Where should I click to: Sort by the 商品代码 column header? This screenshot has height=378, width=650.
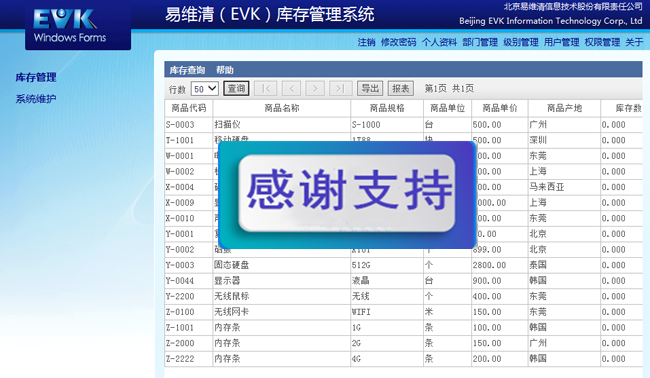click(189, 108)
